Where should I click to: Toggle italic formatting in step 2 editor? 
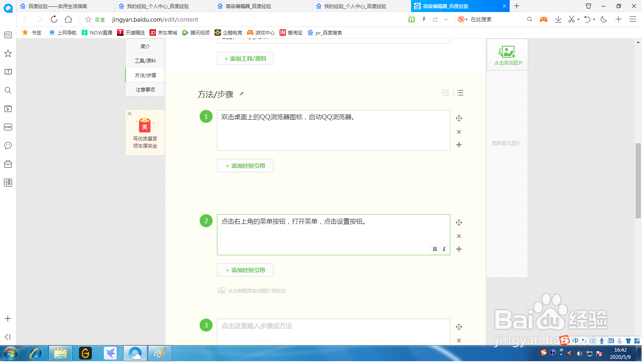click(x=444, y=249)
